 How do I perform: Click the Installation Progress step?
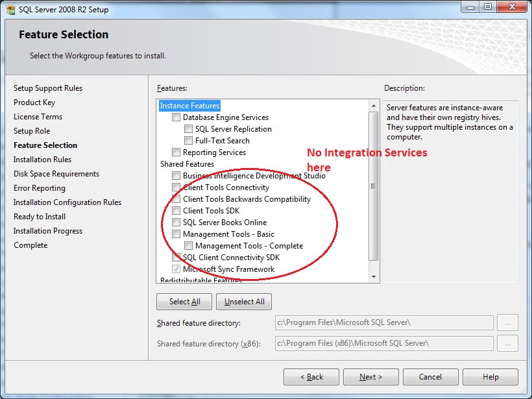(x=48, y=231)
